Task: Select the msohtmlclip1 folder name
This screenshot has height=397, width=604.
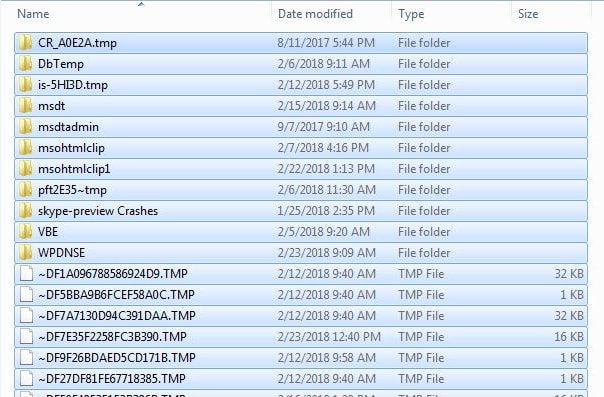Action: click(74, 169)
